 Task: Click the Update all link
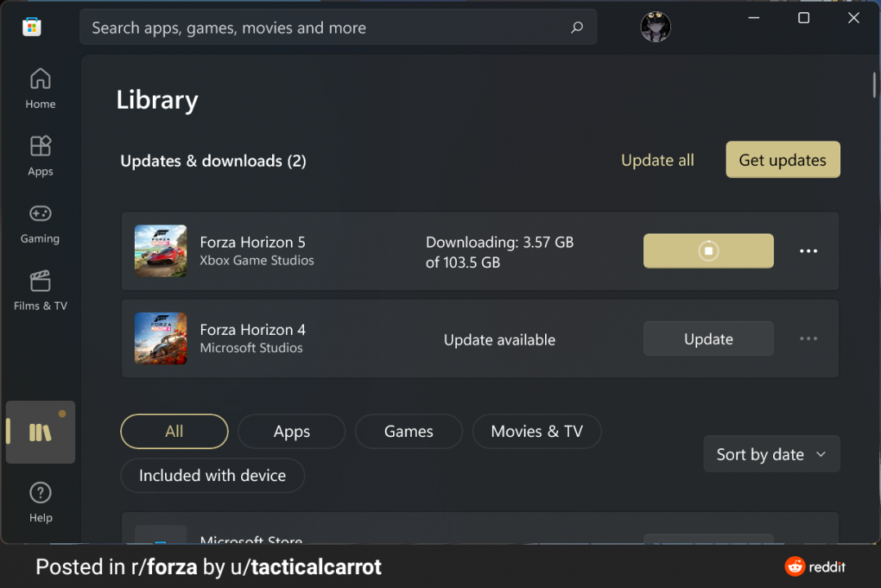(657, 160)
